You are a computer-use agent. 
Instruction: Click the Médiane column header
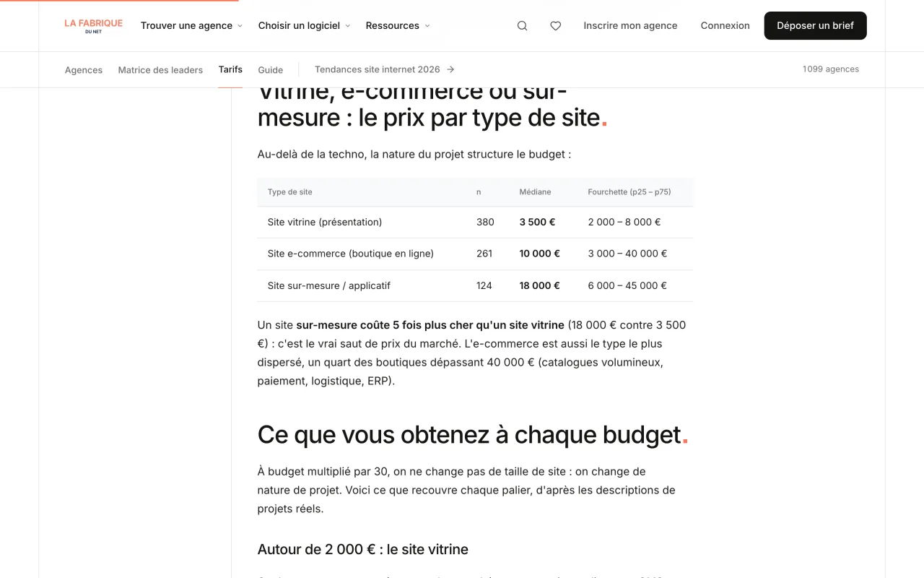pyautogui.click(x=535, y=192)
